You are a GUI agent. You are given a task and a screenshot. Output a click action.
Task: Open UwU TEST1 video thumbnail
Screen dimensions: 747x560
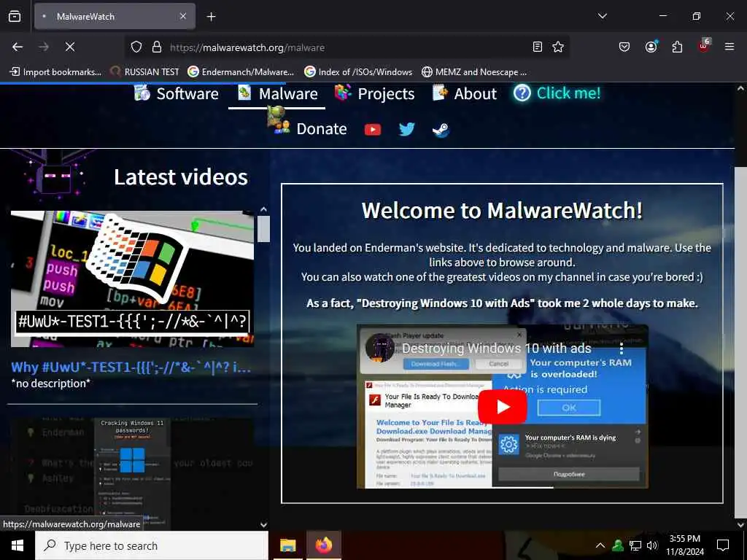click(132, 279)
